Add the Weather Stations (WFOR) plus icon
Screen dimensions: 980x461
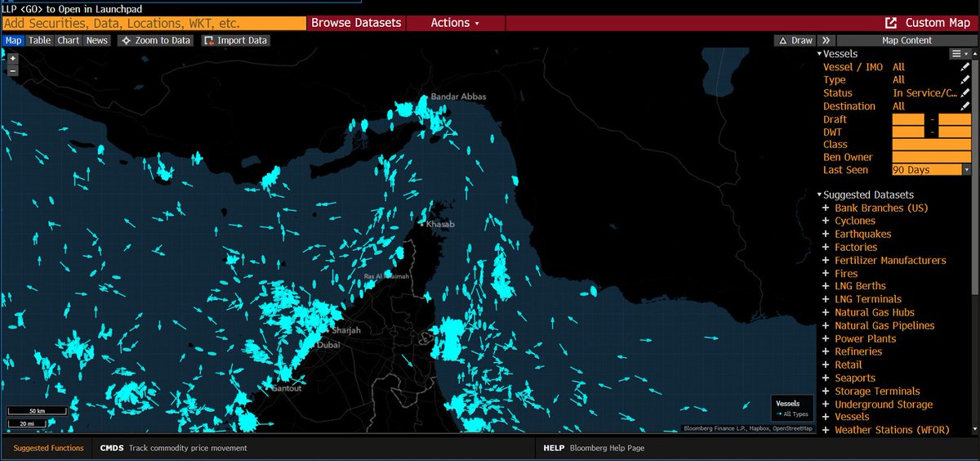point(826,430)
